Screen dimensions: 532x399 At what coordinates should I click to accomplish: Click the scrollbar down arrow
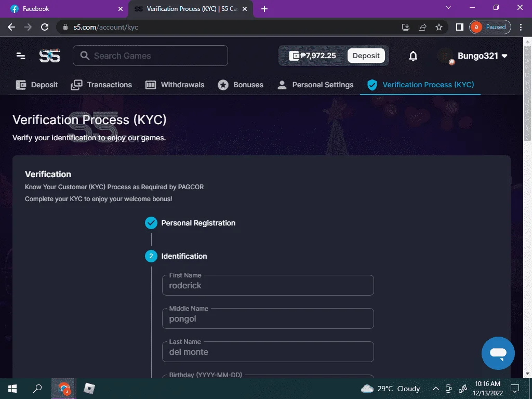pyautogui.click(x=527, y=374)
